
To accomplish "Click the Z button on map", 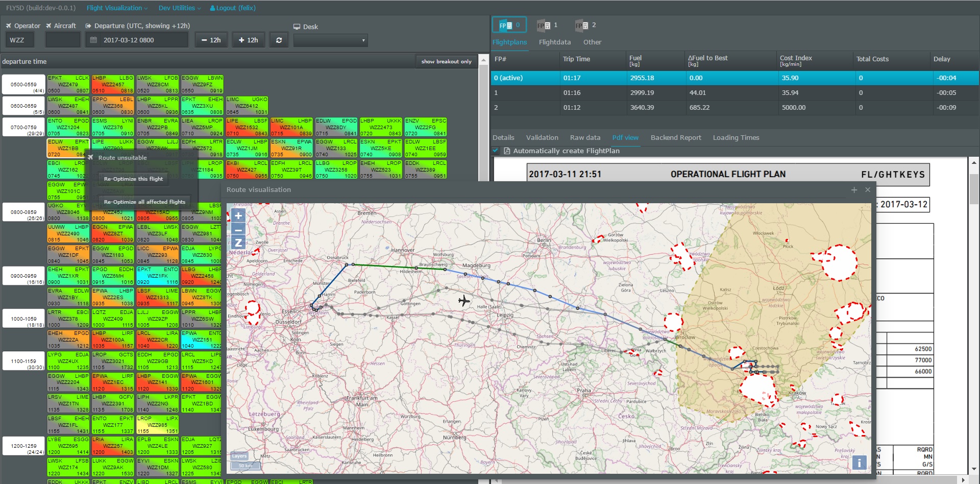I will click(238, 243).
